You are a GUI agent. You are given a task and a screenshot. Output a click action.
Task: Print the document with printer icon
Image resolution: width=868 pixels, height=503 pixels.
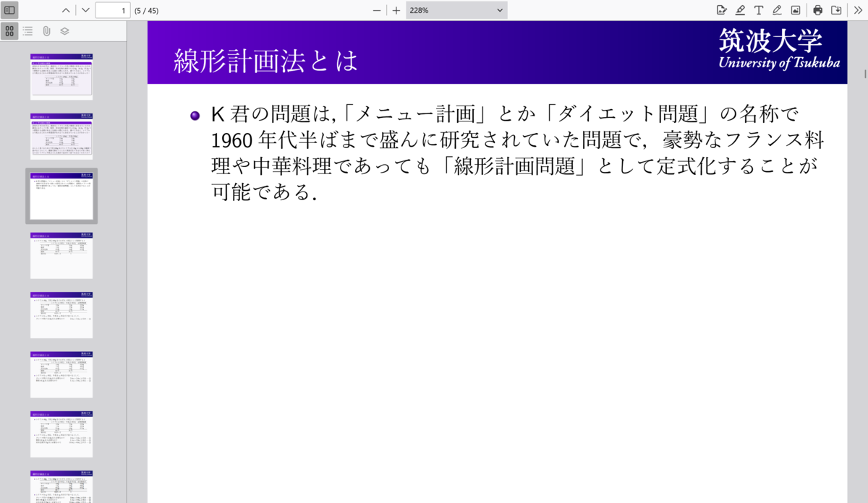818,10
